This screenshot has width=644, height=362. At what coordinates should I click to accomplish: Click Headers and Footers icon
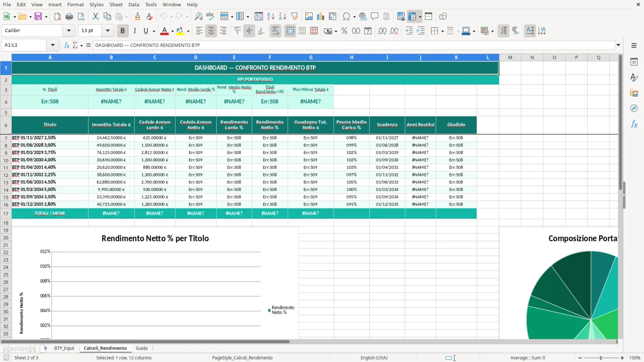tap(386, 17)
